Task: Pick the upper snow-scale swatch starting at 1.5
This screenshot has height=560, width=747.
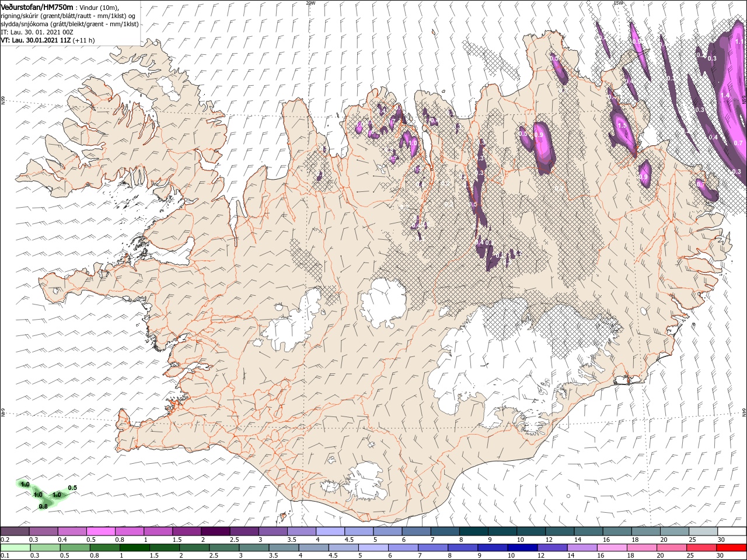Action: (x=186, y=531)
